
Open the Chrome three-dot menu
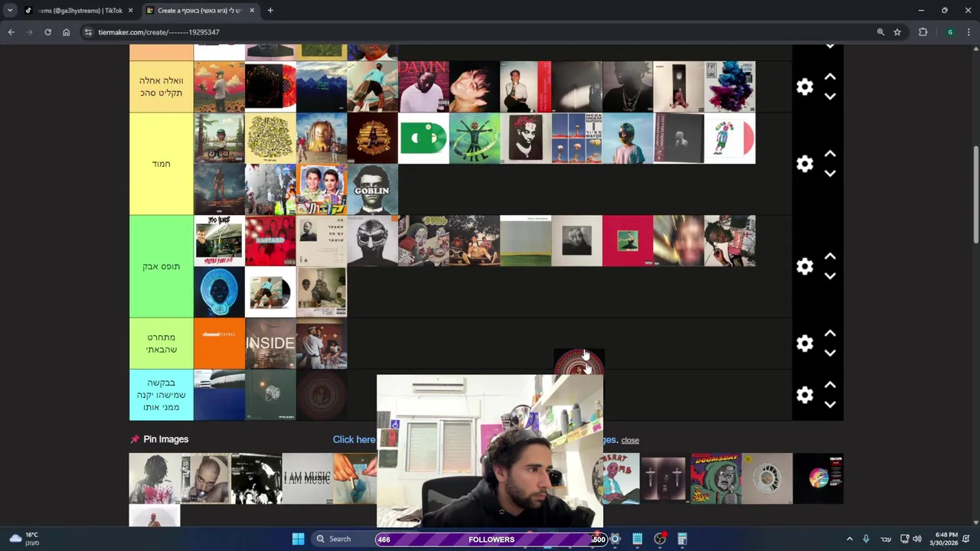[x=969, y=32]
